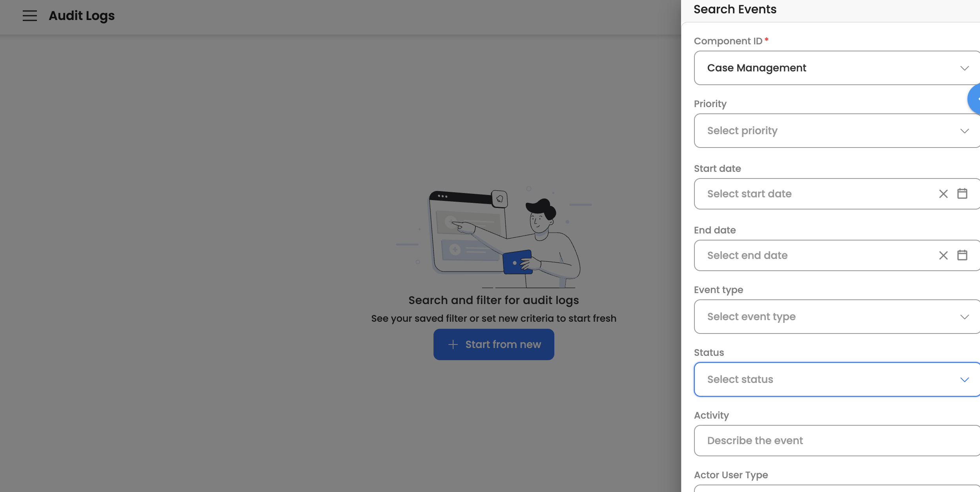Viewport: 980px width, 492px height.
Task: Click the Priority dropdown chevron arrow
Action: pyautogui.click(x=964, y=131)
